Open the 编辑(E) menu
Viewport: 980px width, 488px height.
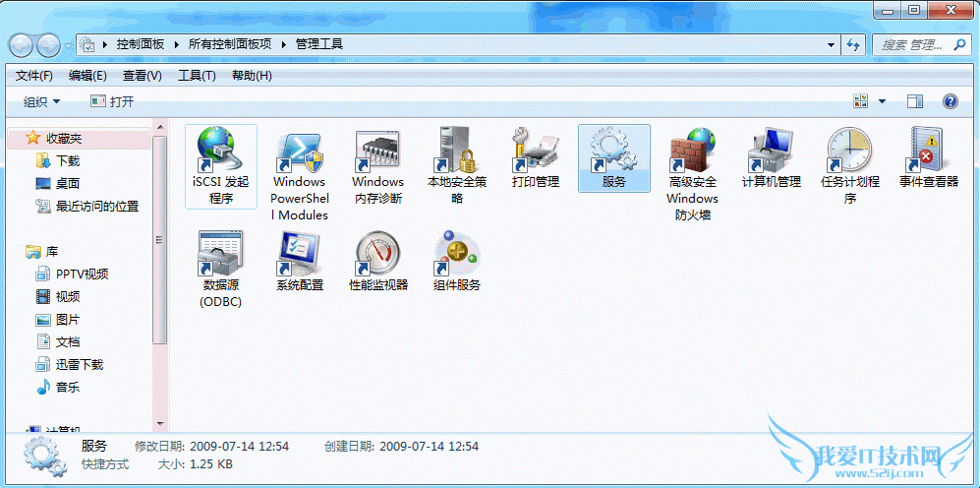pos(87,76)
